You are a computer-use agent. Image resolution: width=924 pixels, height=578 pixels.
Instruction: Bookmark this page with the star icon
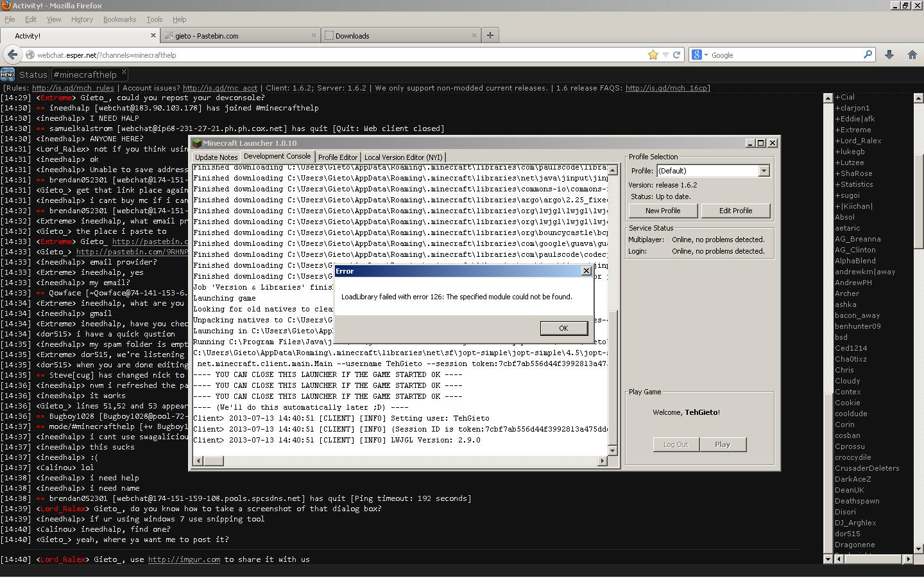653,55
